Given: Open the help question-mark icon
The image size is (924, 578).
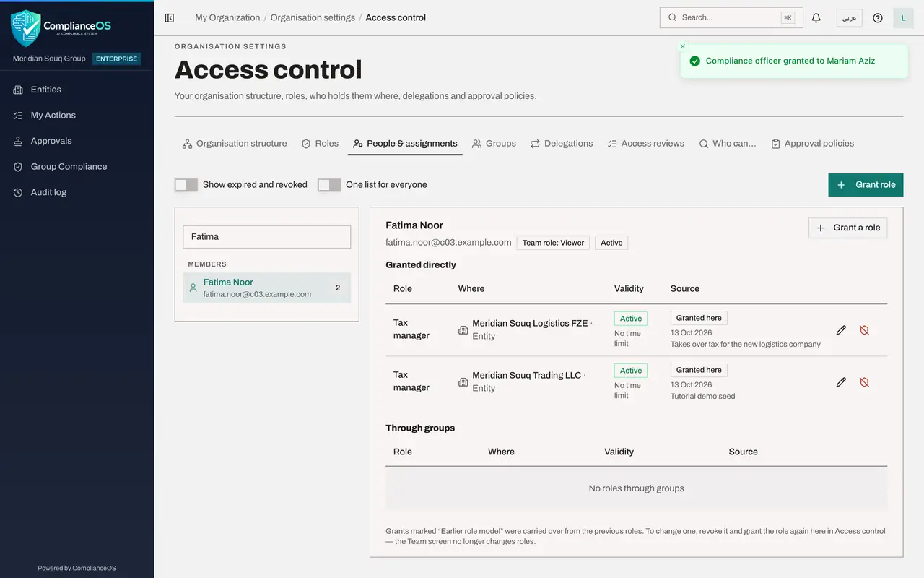Looking at the screenshot, I should pyautogui.click(x=878, y=17).
